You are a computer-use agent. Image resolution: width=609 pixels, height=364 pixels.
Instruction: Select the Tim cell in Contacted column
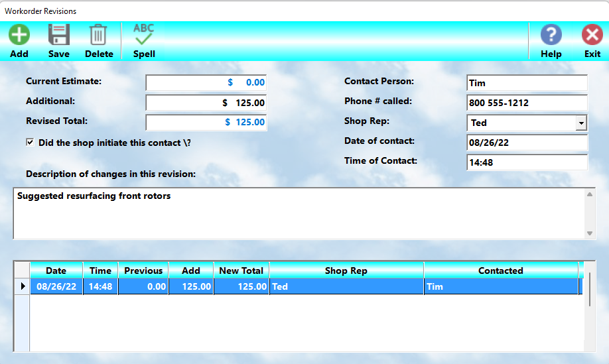(x=501, y=286)
